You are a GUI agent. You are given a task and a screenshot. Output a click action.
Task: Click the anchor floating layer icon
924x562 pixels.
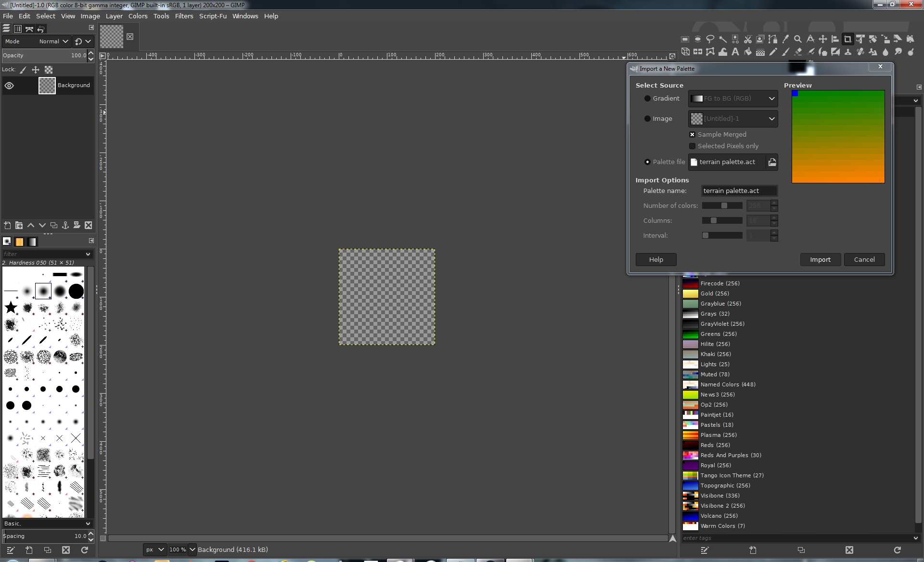click(x=65, y=225)
